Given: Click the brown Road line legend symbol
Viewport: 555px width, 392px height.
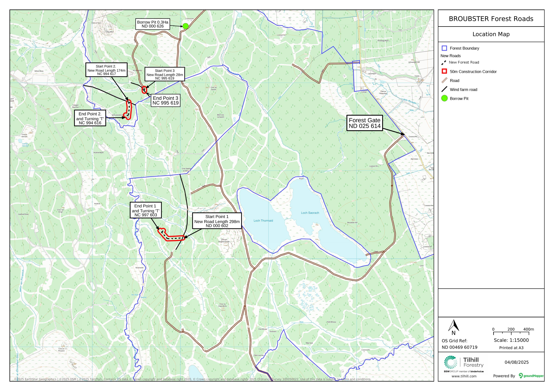Looking at the screenshot, I should pyautogui.click(x=444, y=80).
